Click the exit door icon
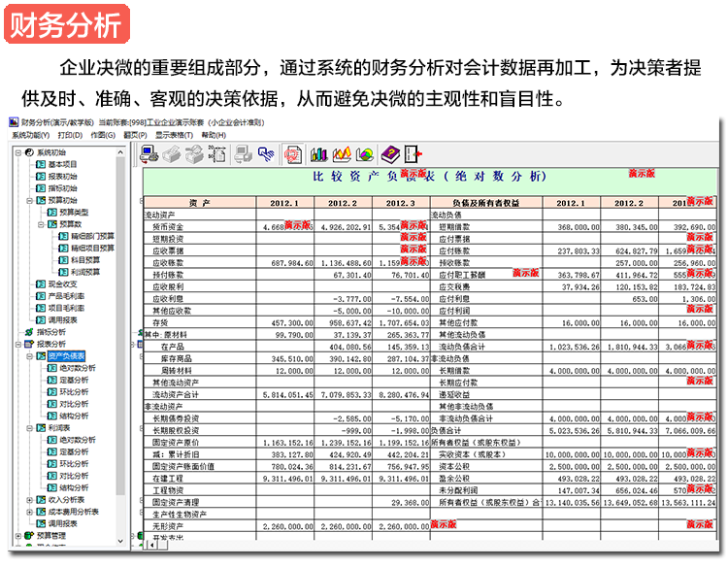The height and width of the screenshot is (567, 728). click(x=414, y=153)
